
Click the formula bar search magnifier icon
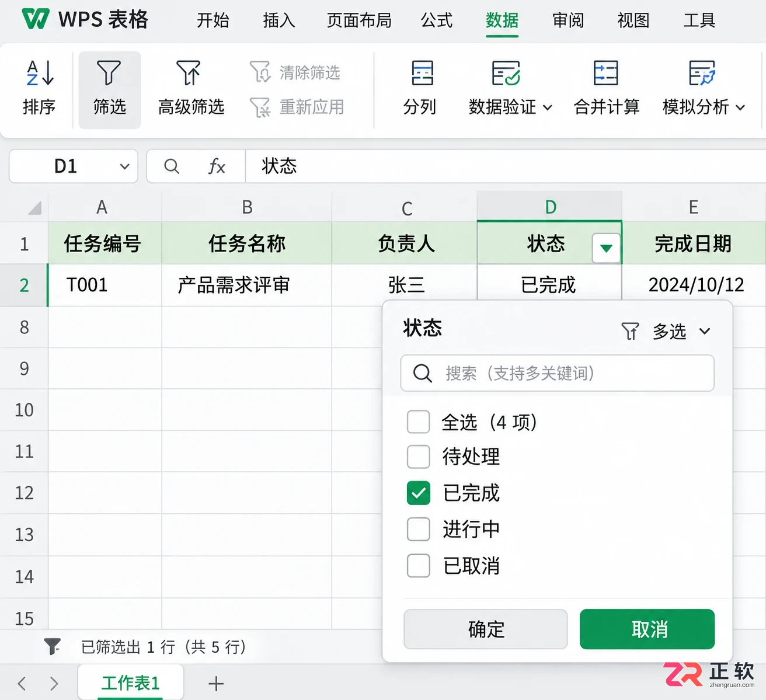[172, 166]
